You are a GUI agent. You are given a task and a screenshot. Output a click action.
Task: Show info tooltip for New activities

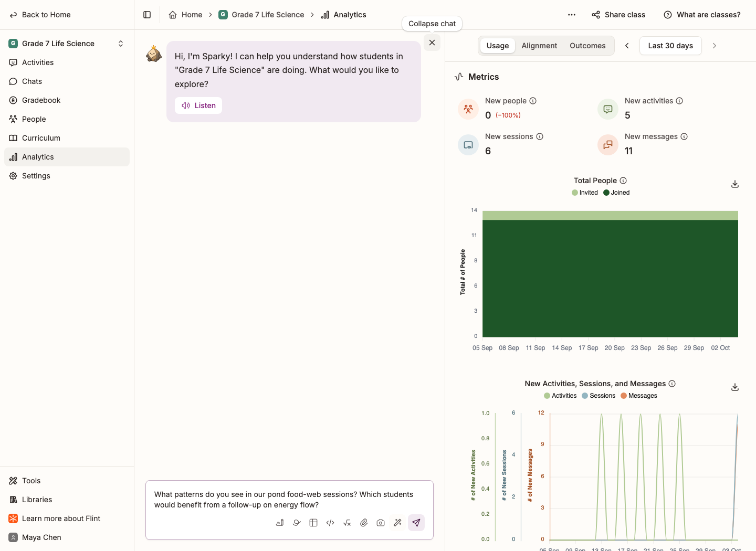(x=679, y=101)
